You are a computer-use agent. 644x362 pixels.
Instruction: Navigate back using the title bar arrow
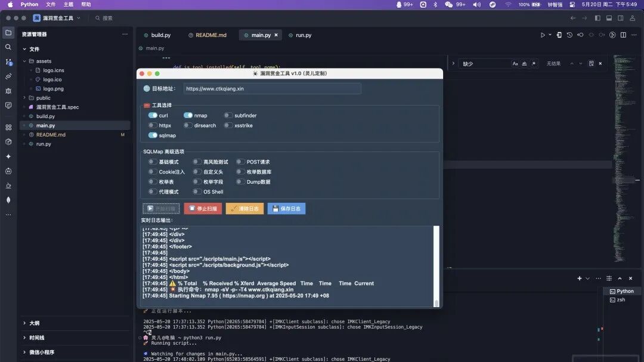point(573,18)
